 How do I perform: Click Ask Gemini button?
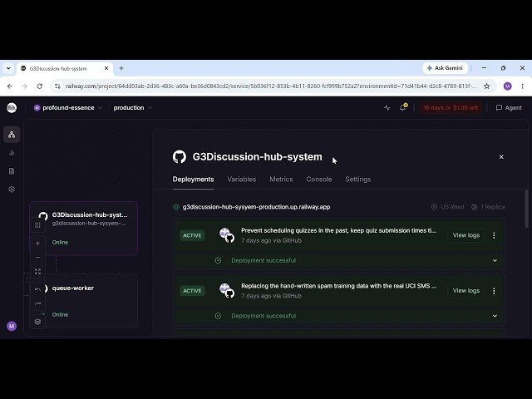[x=445, y=68]
